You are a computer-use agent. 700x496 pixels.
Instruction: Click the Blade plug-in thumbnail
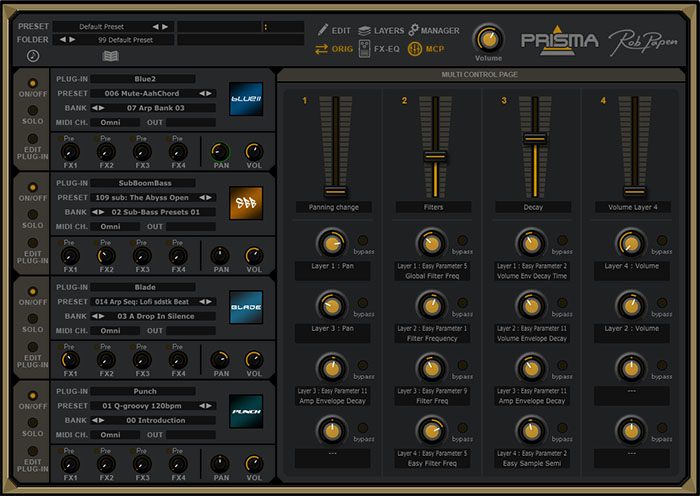click(246, 307)
